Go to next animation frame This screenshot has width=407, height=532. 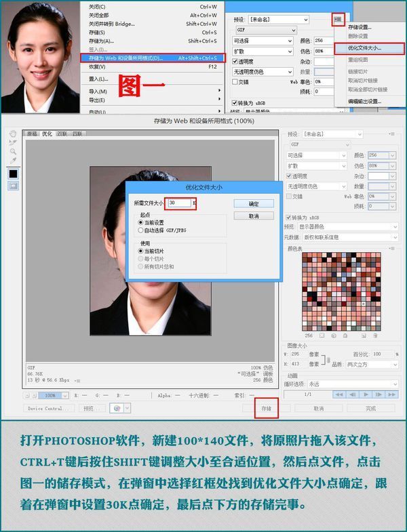pos(379,394)
